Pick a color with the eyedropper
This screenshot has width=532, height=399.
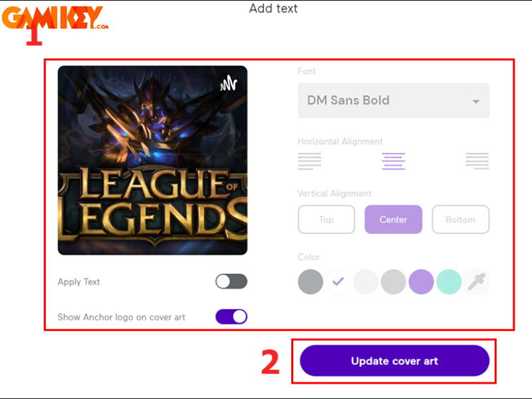[477, 281]
